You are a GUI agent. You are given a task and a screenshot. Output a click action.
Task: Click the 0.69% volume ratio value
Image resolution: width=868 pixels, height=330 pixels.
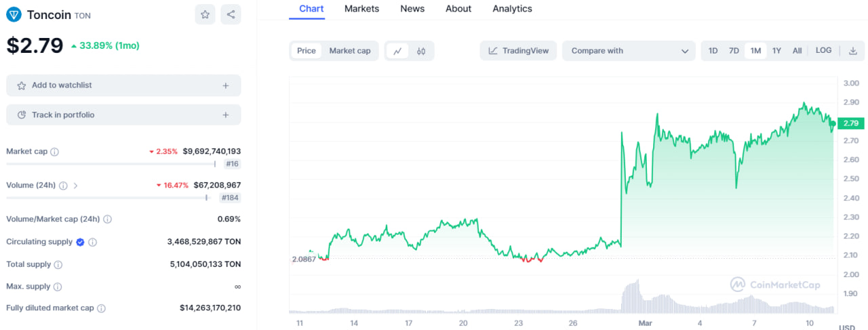229,220
